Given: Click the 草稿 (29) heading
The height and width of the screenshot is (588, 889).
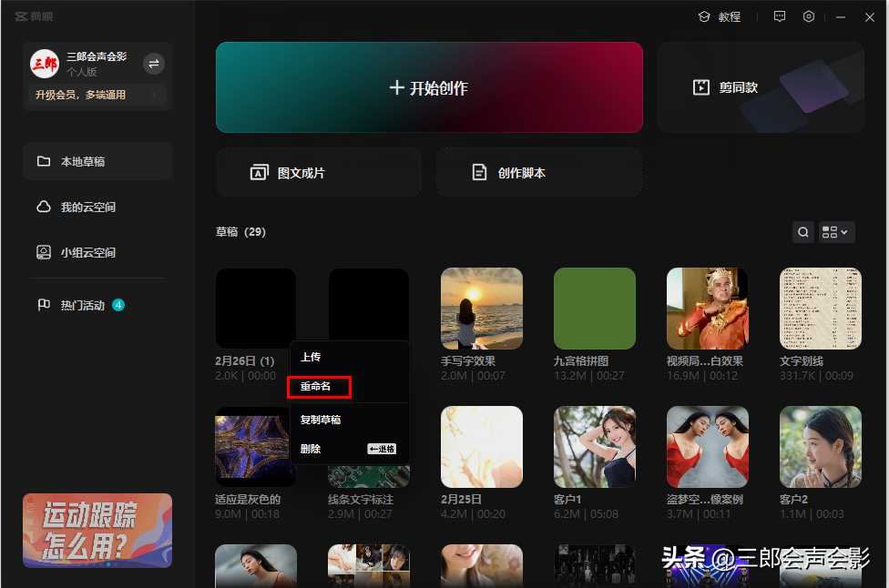Looking at the screenshot, I should point(240,232).
